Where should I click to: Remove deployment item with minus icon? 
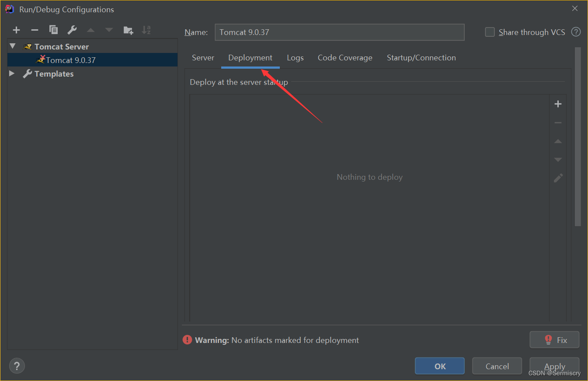558,123
